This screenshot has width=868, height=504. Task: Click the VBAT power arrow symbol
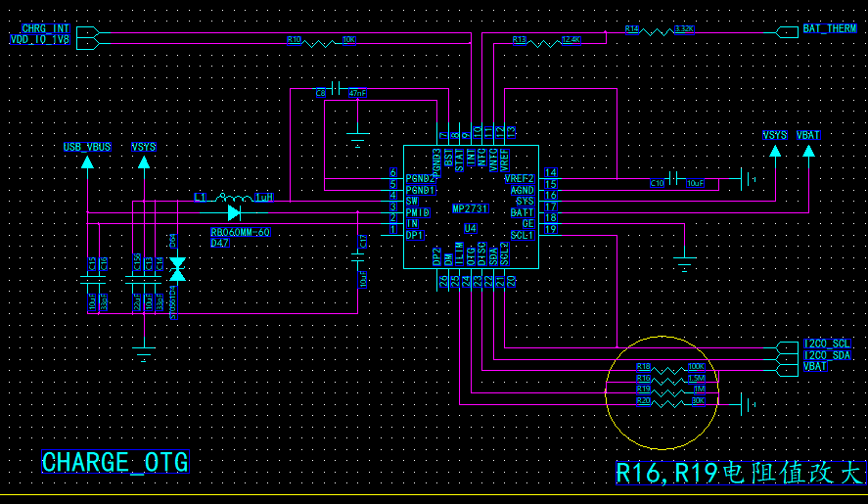[808, 150]
